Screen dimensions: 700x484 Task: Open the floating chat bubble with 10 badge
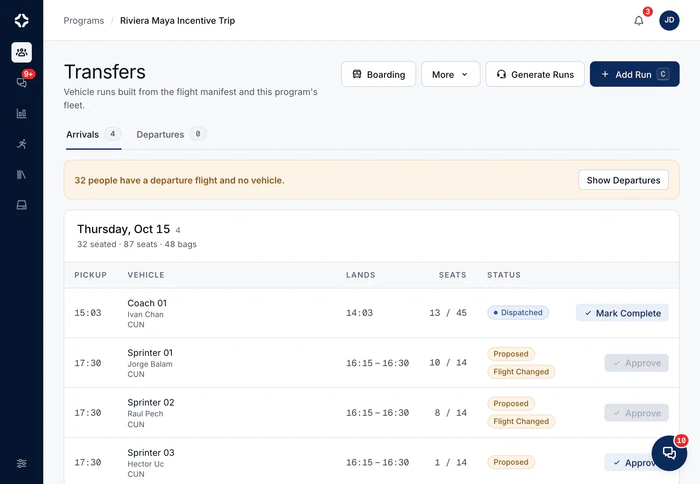click(669, 453)
